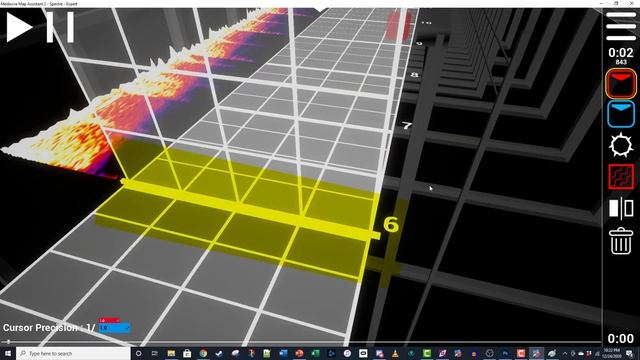Open File Explorer from the taskbar

(171, 353)
